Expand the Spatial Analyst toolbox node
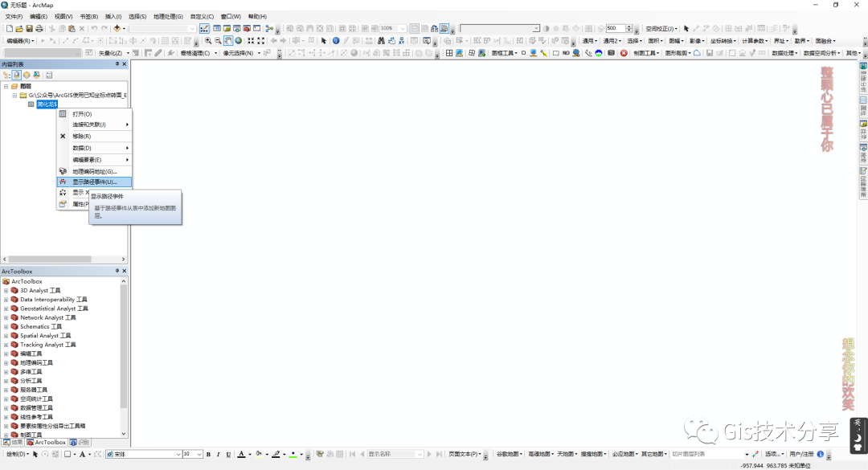 6,336
